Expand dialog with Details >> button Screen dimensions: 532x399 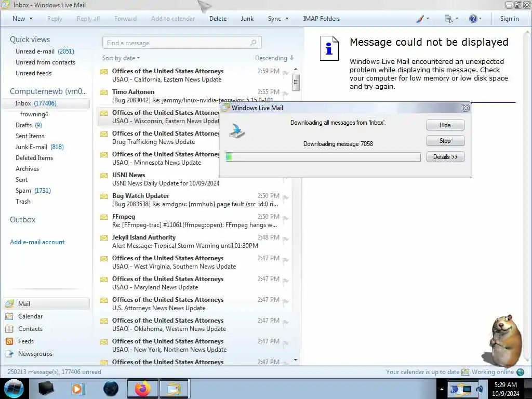445,157
